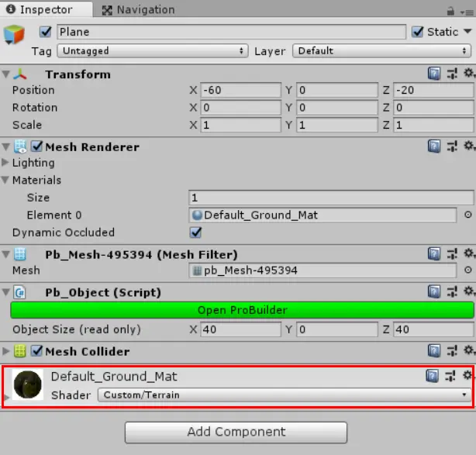The image size is (476, 455).
Task: Click the Add Component button
Action: tap(236, 433)
